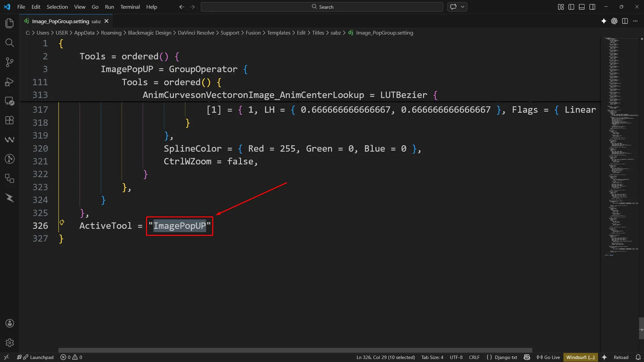Screen dimensions: 644x362
Task: Open the Accounts icon in activity bar
Action: 10,323
